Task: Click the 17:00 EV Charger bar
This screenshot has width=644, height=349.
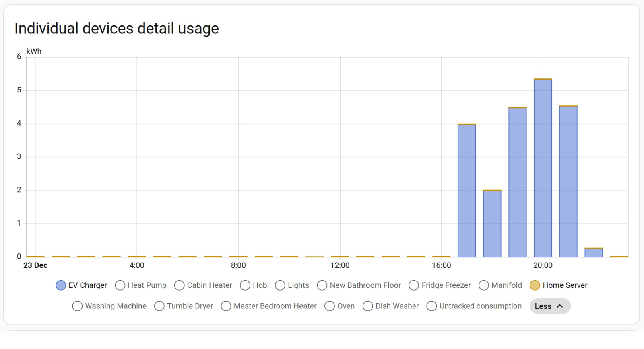Action: point(467,191)
